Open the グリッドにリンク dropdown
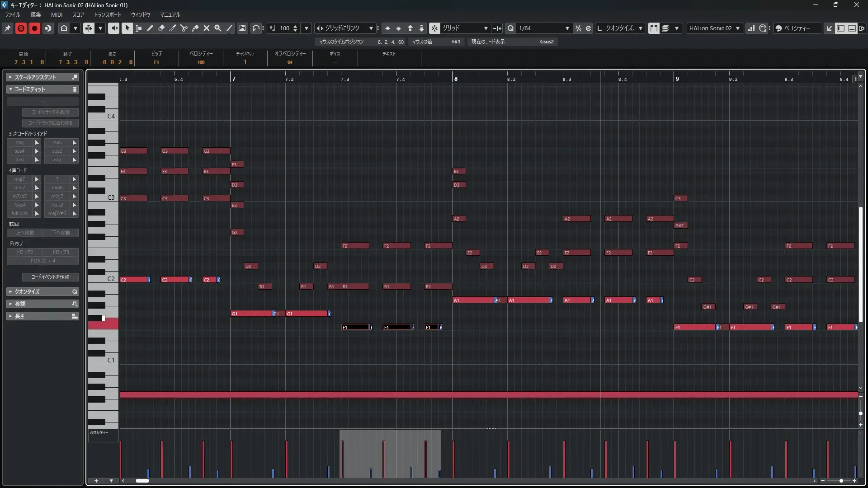Image resolution: width=868 pixels, height=488 pixels. [x=371, y=28]
